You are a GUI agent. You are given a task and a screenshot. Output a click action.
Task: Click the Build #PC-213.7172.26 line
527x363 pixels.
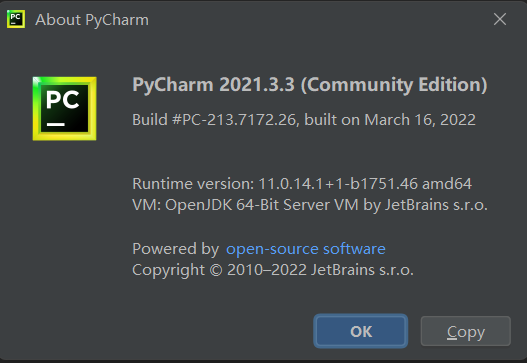[304, 120]
